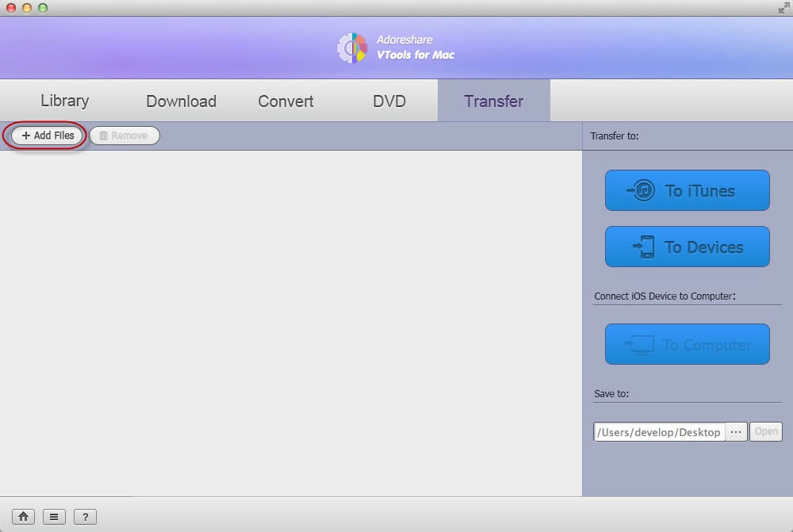793x532 pixels.
Task: Click the /Users/develop/Desktop path field
Action: [x=659, y=432]
